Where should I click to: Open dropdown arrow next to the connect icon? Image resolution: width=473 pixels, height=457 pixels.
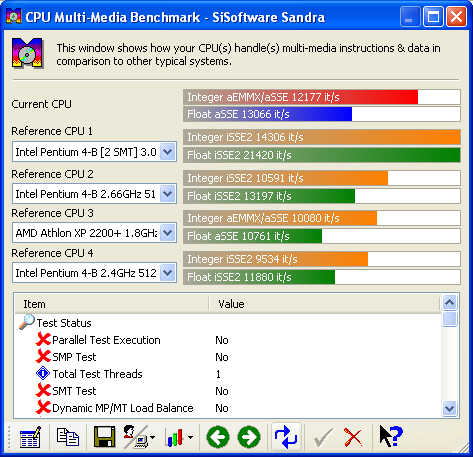tap(152, 437)
